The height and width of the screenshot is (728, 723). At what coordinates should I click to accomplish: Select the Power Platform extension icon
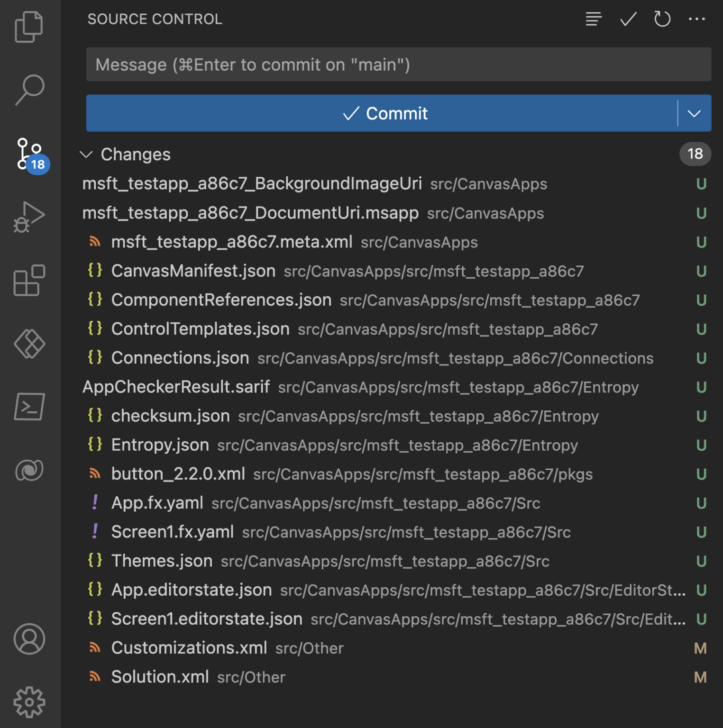(28, 344)
